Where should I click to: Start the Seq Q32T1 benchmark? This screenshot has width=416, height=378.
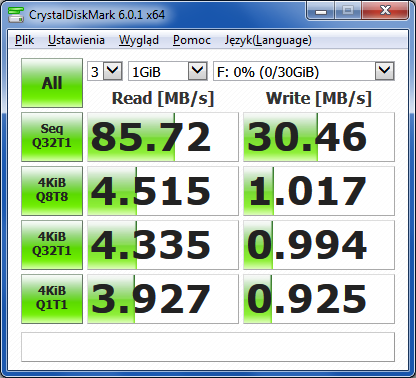point(52,137)
